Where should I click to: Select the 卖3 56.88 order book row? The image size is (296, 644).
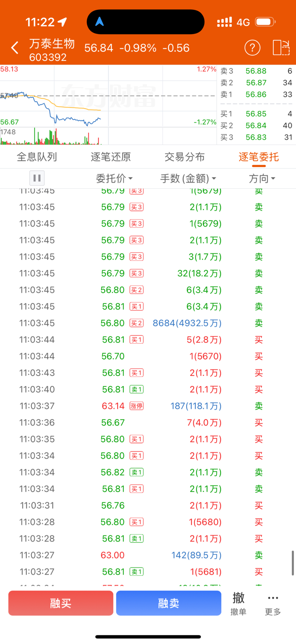pyautogui.click(x=256, y=71)
